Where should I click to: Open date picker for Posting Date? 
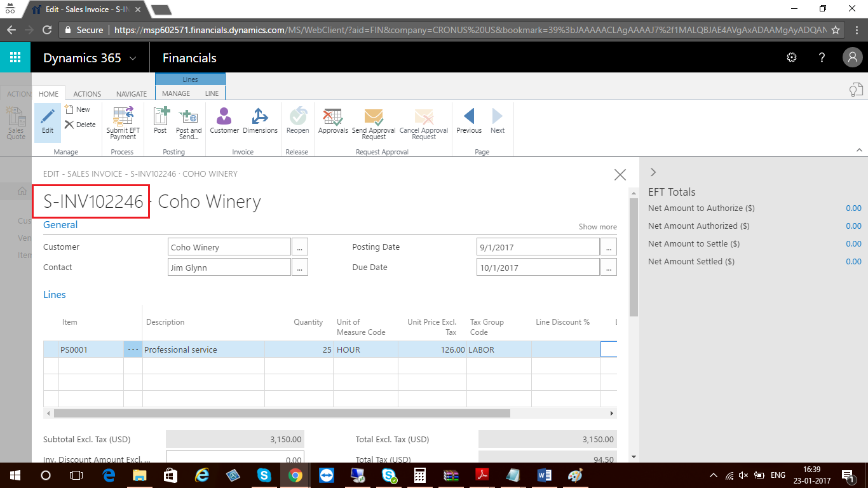click(x=608, y=247)
